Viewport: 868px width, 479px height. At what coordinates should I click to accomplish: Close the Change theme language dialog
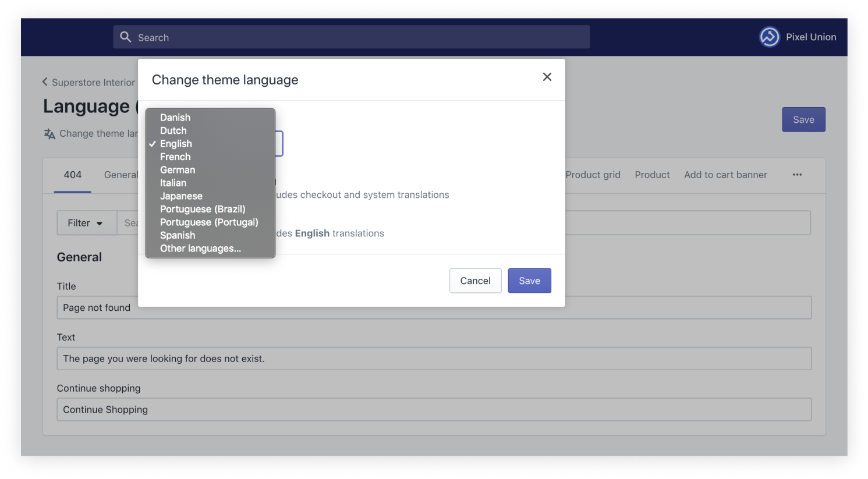pos(547,77)
